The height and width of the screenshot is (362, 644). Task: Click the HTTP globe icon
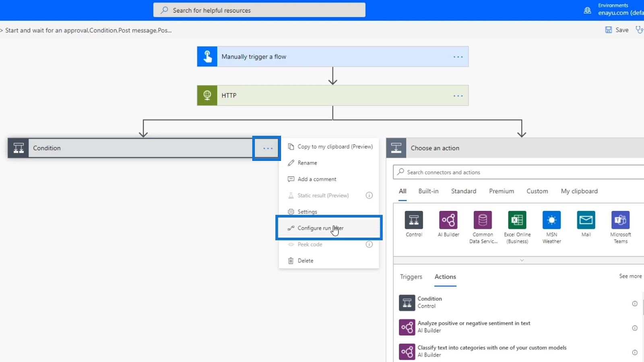pos(207,95)
